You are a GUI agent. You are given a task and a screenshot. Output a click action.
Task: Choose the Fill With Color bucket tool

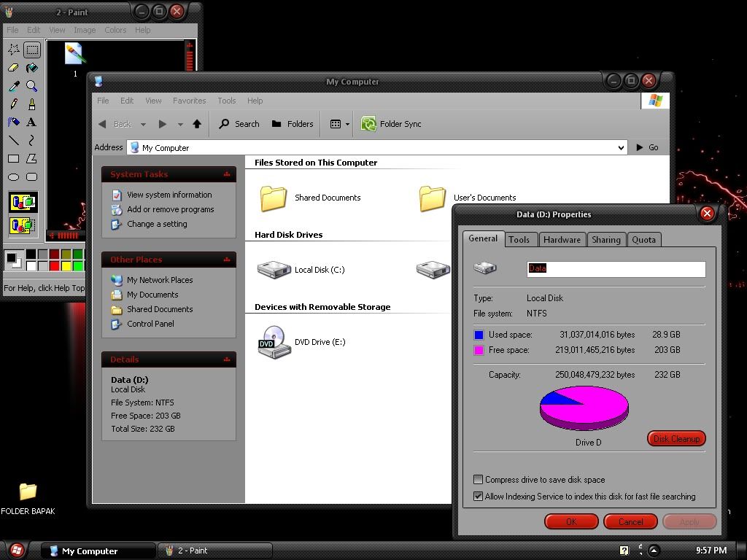(x=32, y=68)
